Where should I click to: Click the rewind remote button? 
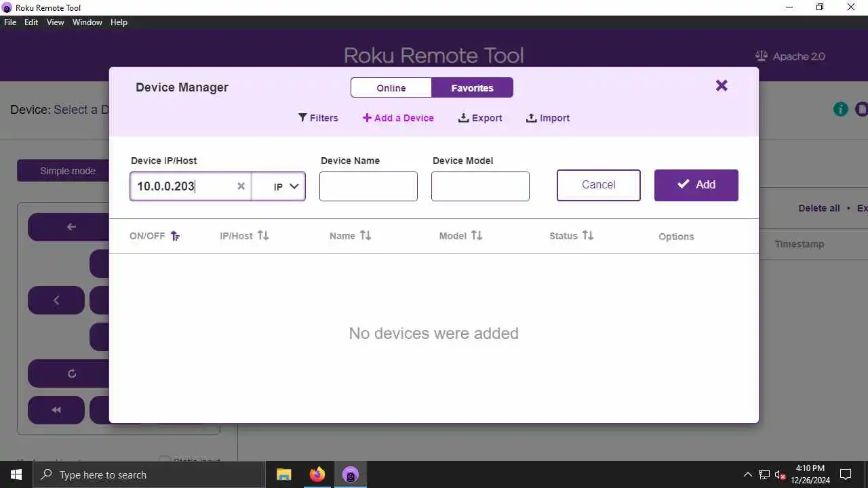pos(56,410)
